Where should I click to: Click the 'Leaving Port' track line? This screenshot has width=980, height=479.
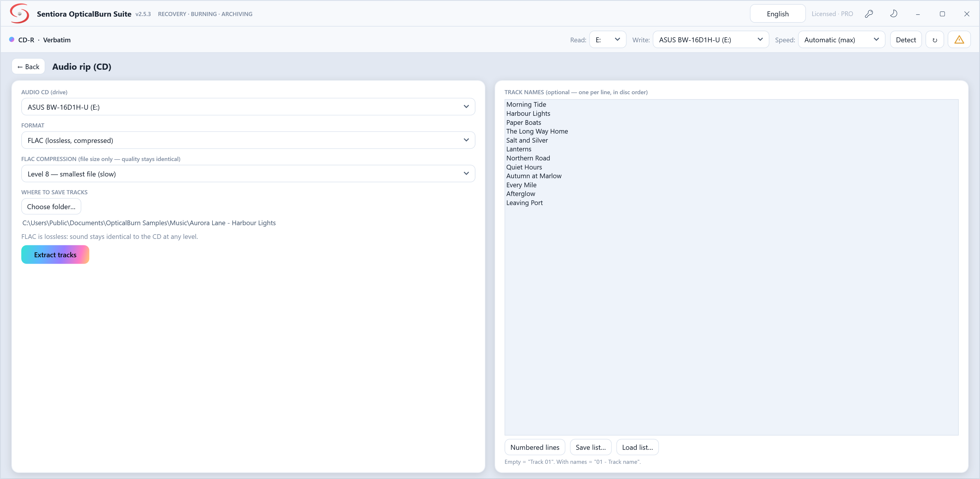(x=524, y=203)
